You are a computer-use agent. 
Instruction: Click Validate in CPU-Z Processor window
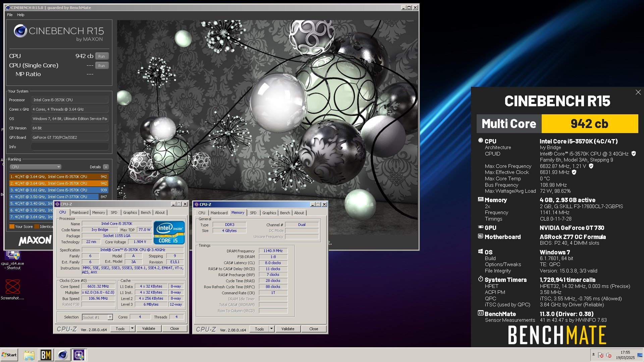(x=149, y=329)
